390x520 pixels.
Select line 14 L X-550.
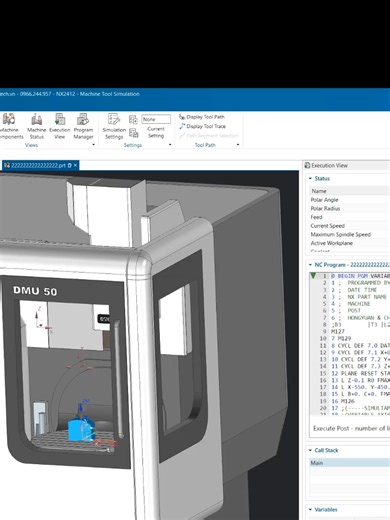pyautogui.click(x=360, y=387)
